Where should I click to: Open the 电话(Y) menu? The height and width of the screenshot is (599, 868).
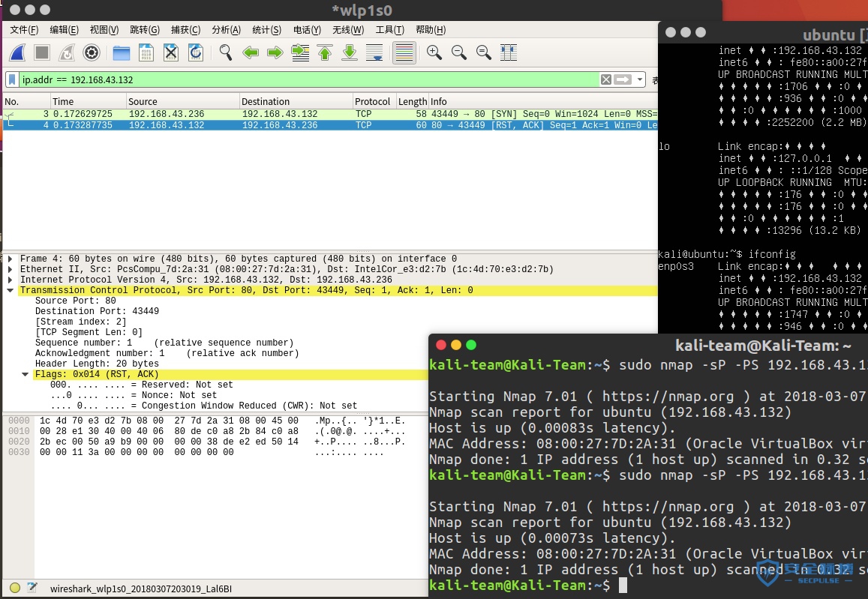[x=308, y=30]
